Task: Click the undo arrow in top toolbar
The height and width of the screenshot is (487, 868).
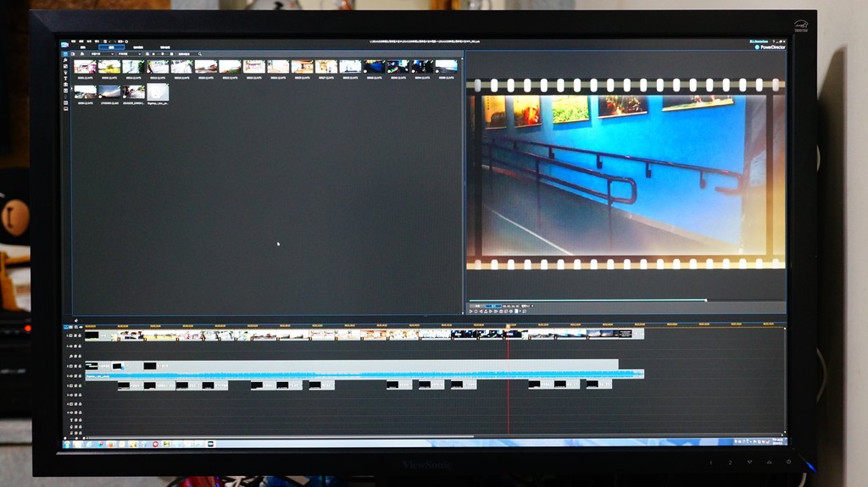Action: [110, 42]
